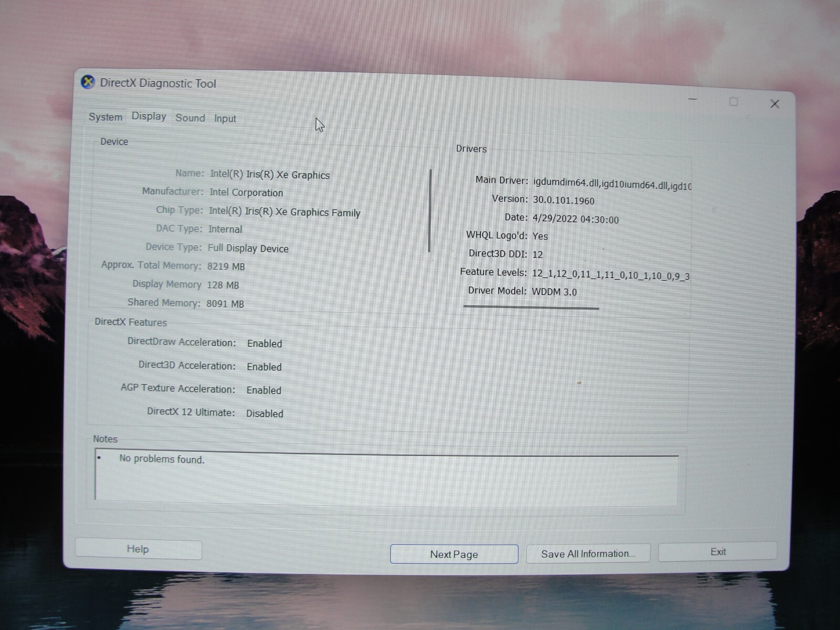Click the driver date '4/29/2022 04:30:00'
This screenshot has height=630, width=840.
coord(575,219)
